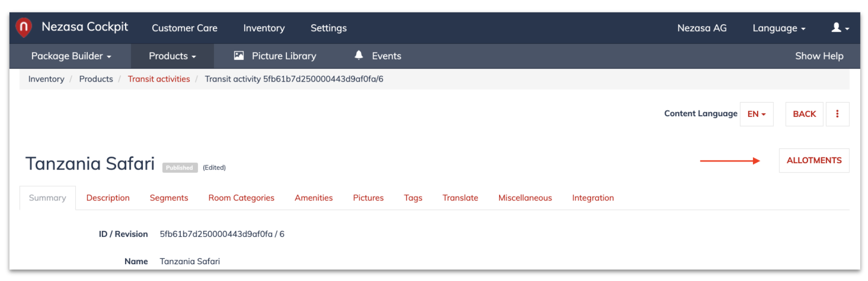This screenshot has height=281, width=868.
Task: Open the Events link
Action: tap(386, 56)
